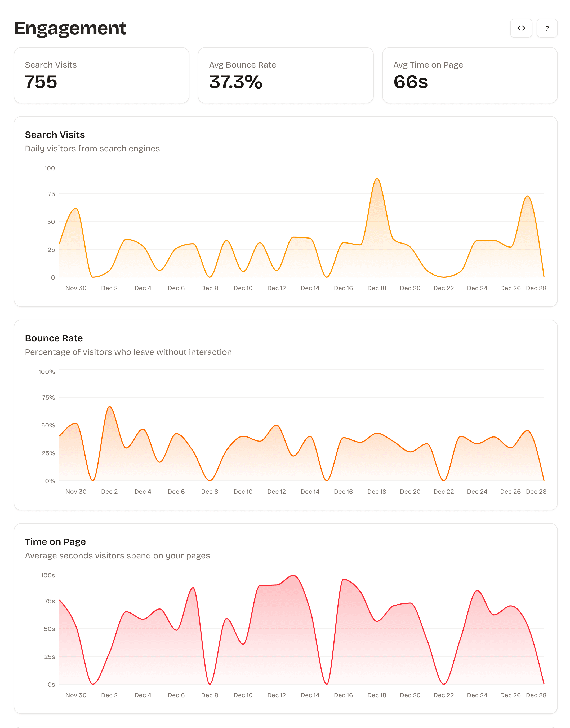Viewport: 570px width, 728px height.
Task: Click the 37.3% bounce rate value
Action: 236,82
